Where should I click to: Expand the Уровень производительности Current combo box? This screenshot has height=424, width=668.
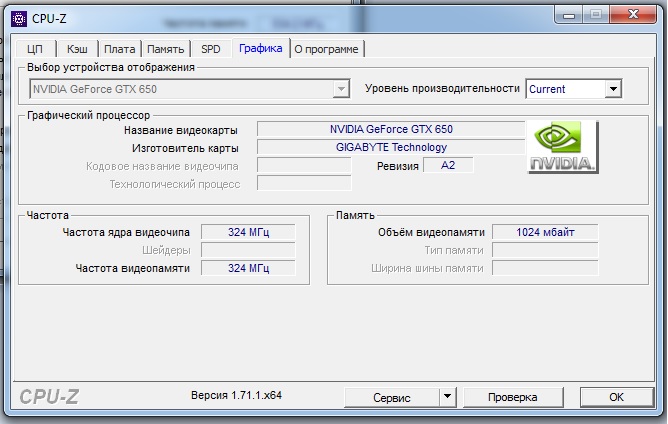click(x=574, y=89)
